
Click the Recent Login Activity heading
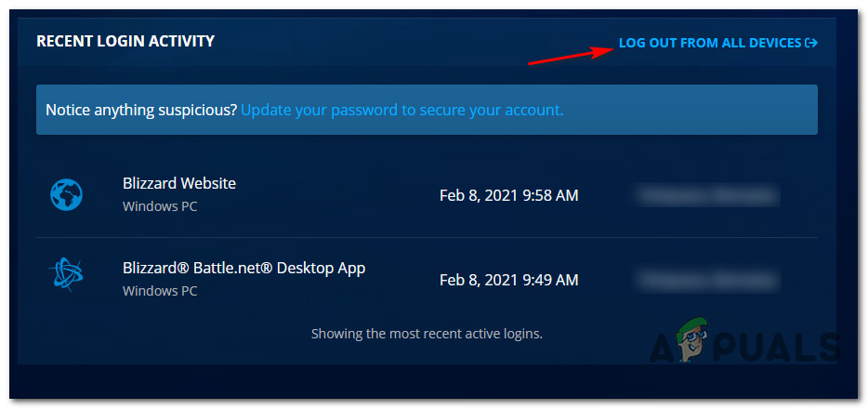tap(125, 42)
